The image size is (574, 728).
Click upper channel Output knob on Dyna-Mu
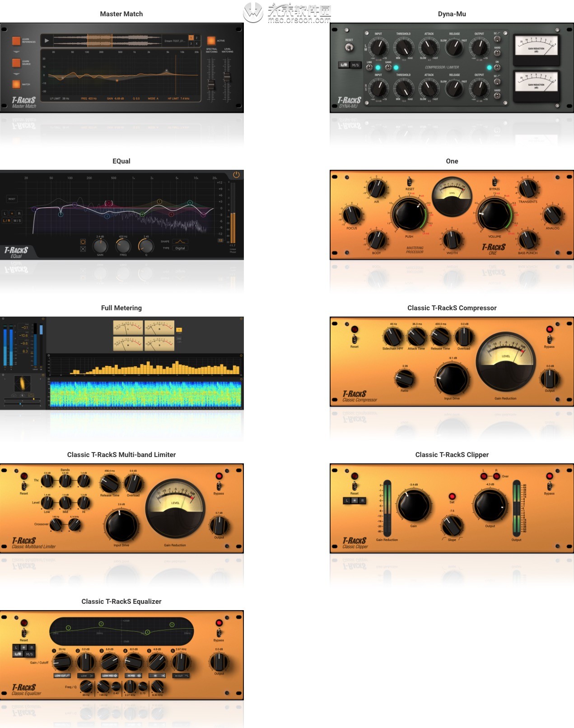click(479, 47)
